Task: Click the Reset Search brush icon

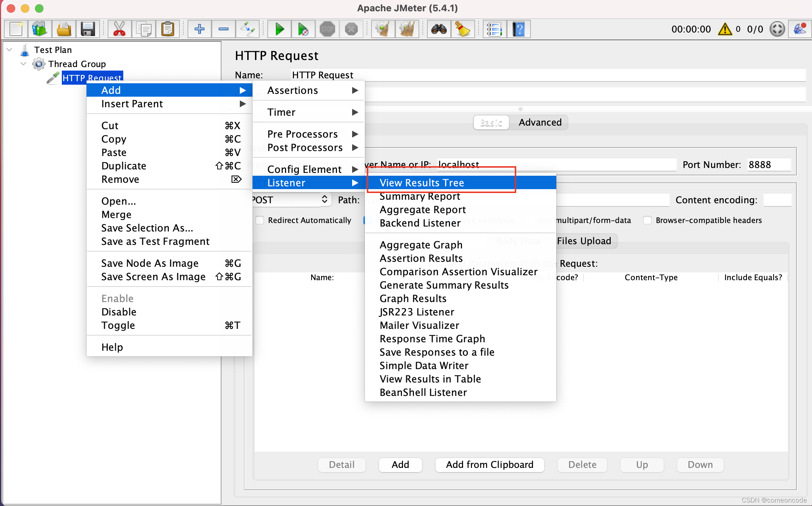Action: pos(463,29)
